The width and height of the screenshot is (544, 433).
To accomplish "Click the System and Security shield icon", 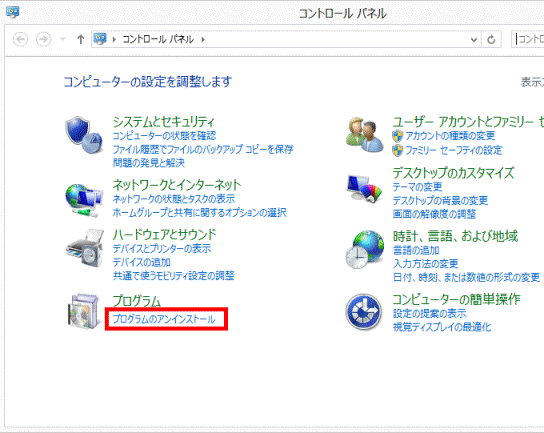I will tap(84, 135).
